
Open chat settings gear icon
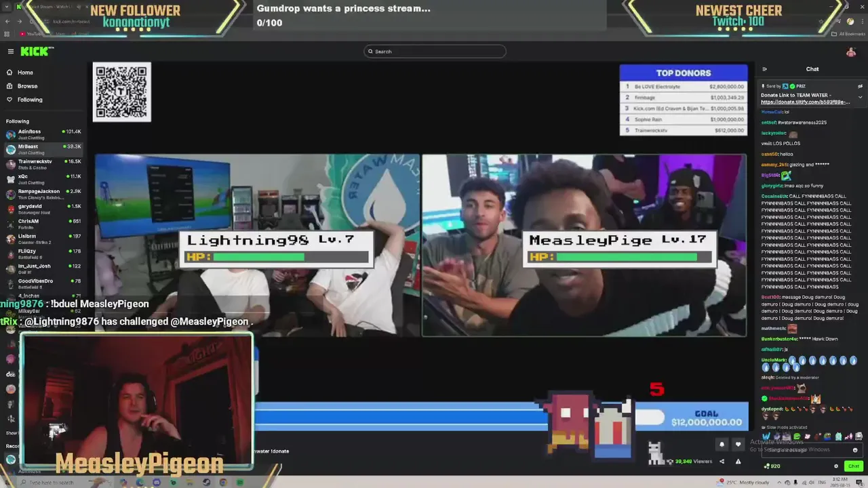click(x=836, y=466)
